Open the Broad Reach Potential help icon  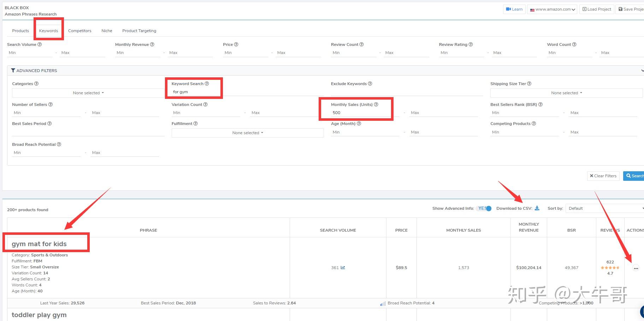pos(59,144)
